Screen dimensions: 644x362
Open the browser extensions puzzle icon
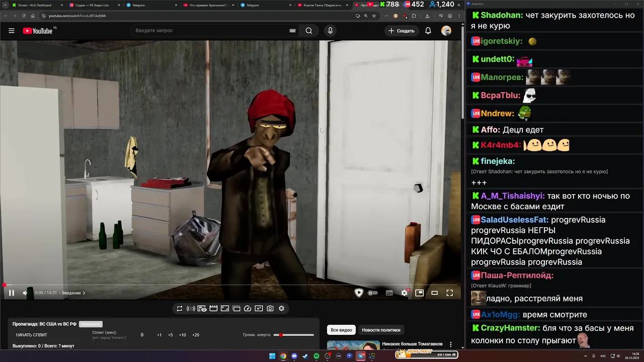(414, 16)
